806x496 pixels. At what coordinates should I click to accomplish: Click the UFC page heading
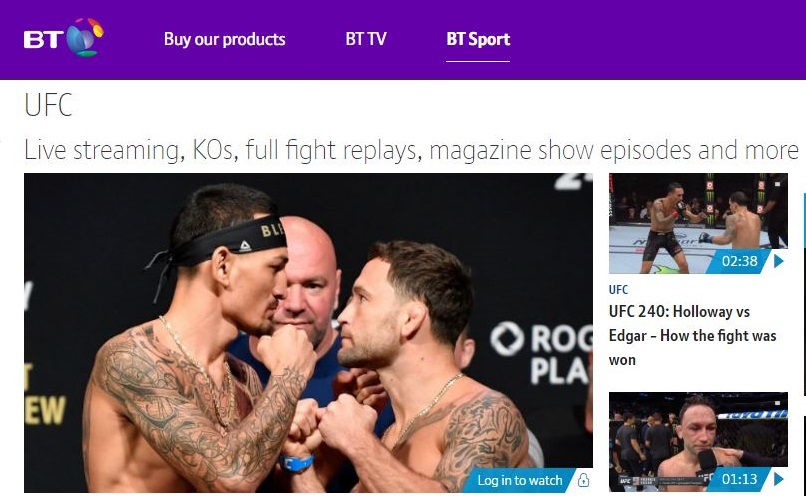pyautogui.click(x=48, y=105)
